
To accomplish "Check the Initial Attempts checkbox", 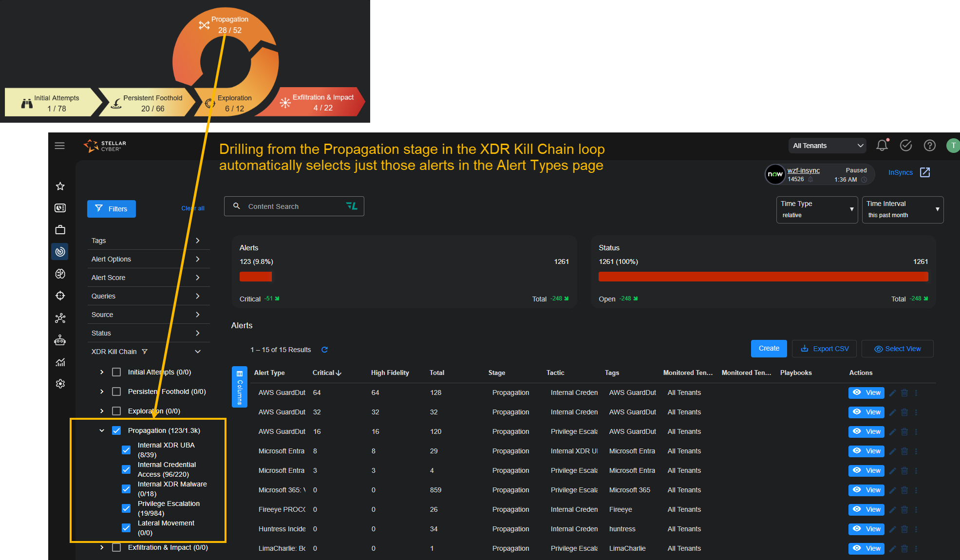I will 116,372.
